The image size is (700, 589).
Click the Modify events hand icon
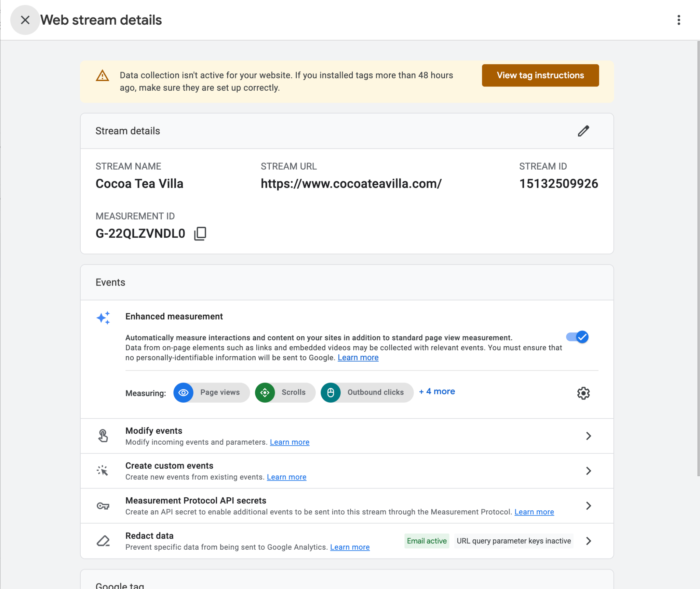[103, 436]
